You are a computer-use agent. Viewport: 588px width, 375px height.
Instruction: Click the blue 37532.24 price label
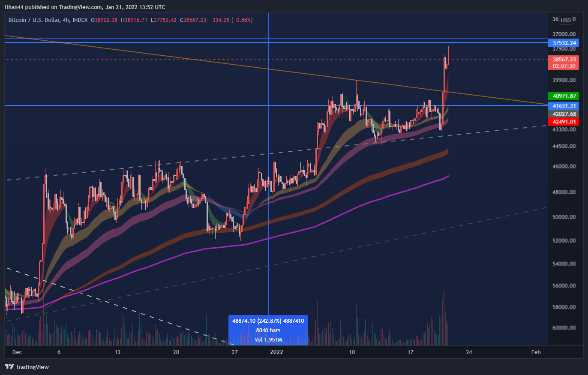(564, 43)
